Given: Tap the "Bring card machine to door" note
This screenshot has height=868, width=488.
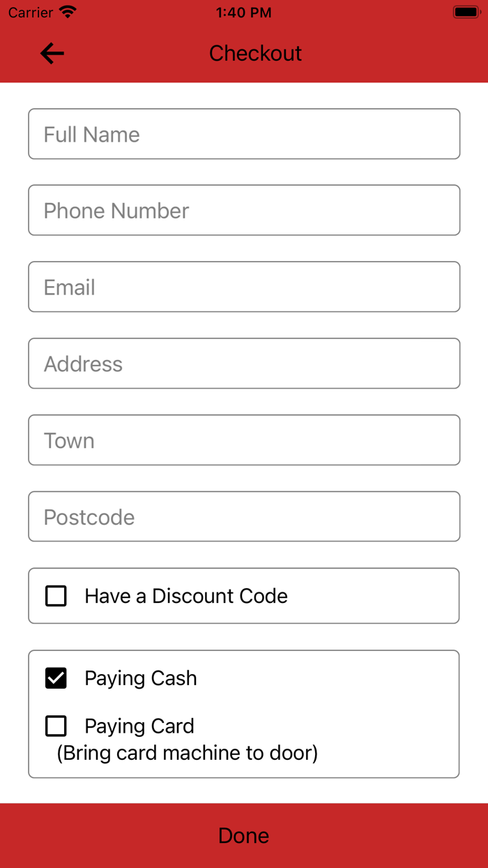Looking at the screenshot, I should [187, 754].
